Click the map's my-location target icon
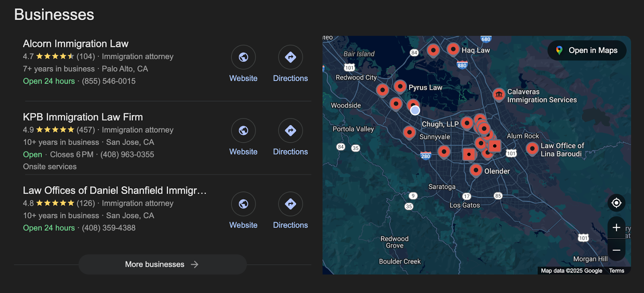This screenshot has height=293, width=644. [x=616, y=203]
